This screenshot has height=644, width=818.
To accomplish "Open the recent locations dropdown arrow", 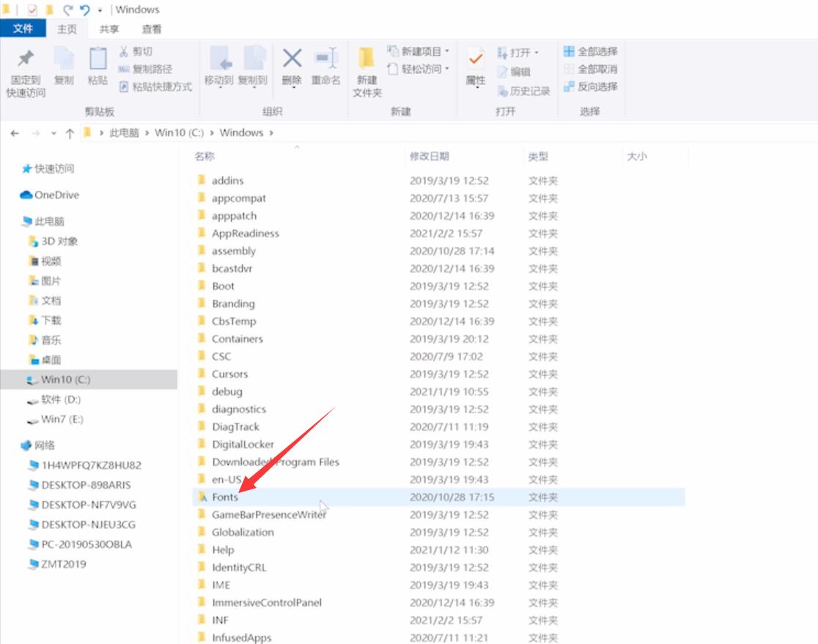I will click(x=54, y=133).
